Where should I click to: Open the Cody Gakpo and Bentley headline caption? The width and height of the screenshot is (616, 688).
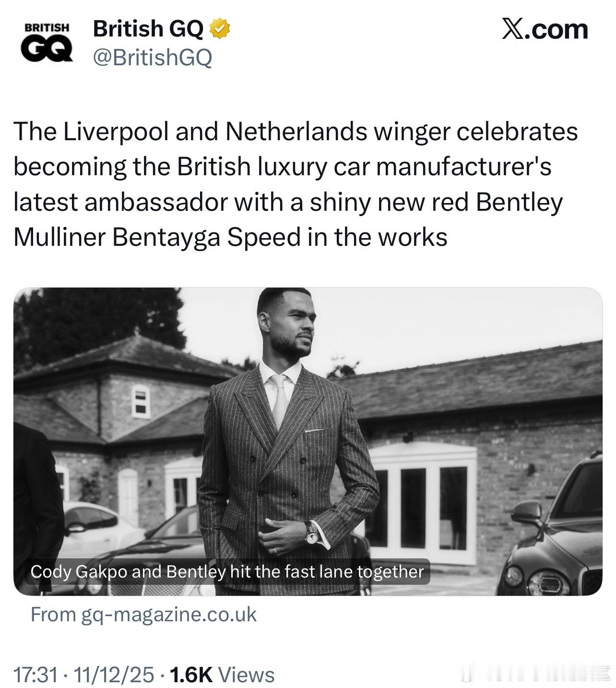point(227,571)
